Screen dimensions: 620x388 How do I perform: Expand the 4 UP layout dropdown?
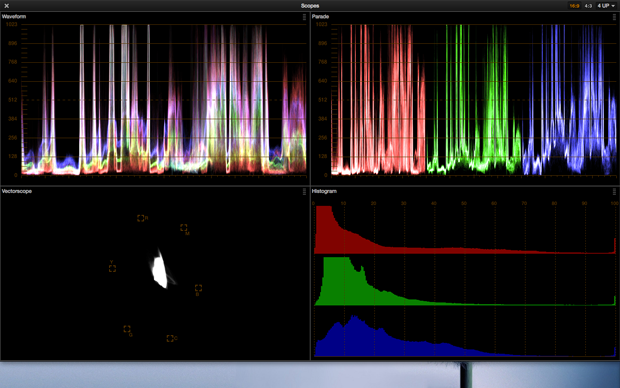[x=606, y=6]
